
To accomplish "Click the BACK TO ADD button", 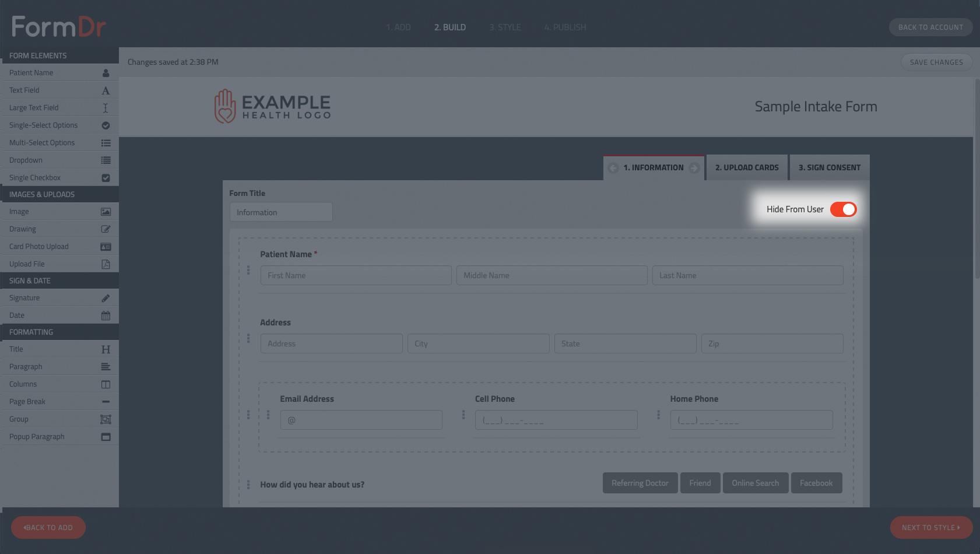I will [48, 528].
